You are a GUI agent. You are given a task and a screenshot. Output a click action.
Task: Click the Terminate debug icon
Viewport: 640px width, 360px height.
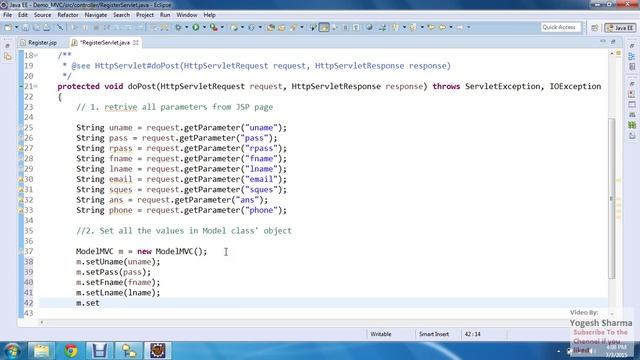pos(96,27)
